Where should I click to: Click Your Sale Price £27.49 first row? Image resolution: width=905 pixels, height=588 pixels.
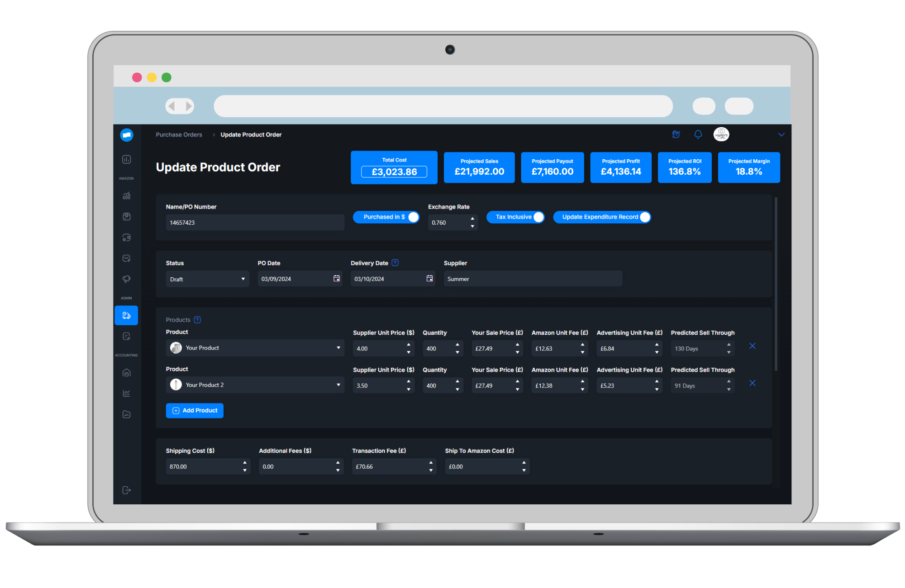pyautogui.click(x=497, y=348)
